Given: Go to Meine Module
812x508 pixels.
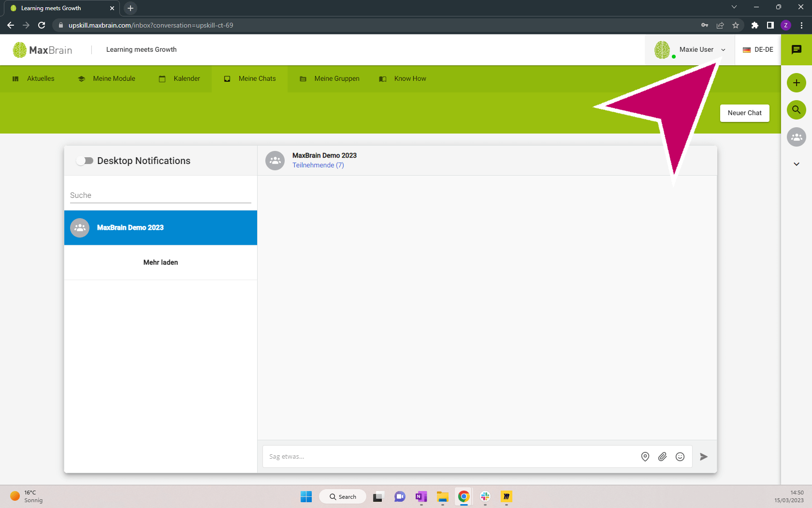Looking at the screenshot, I should [107, 79].
